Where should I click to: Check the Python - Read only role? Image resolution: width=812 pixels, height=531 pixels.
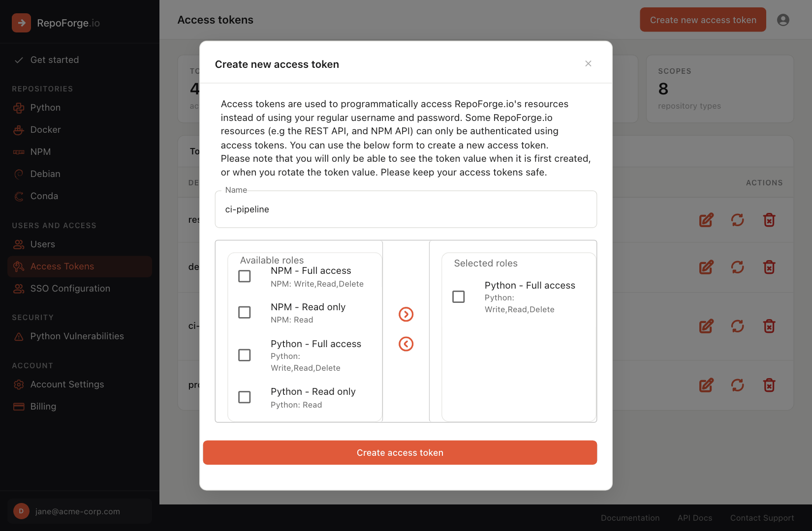tap(245, 397)
